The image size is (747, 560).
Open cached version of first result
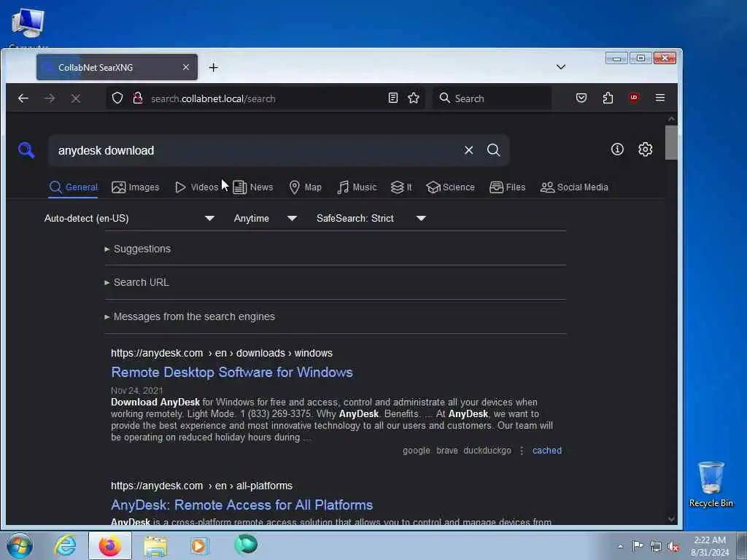click(547, 451)
